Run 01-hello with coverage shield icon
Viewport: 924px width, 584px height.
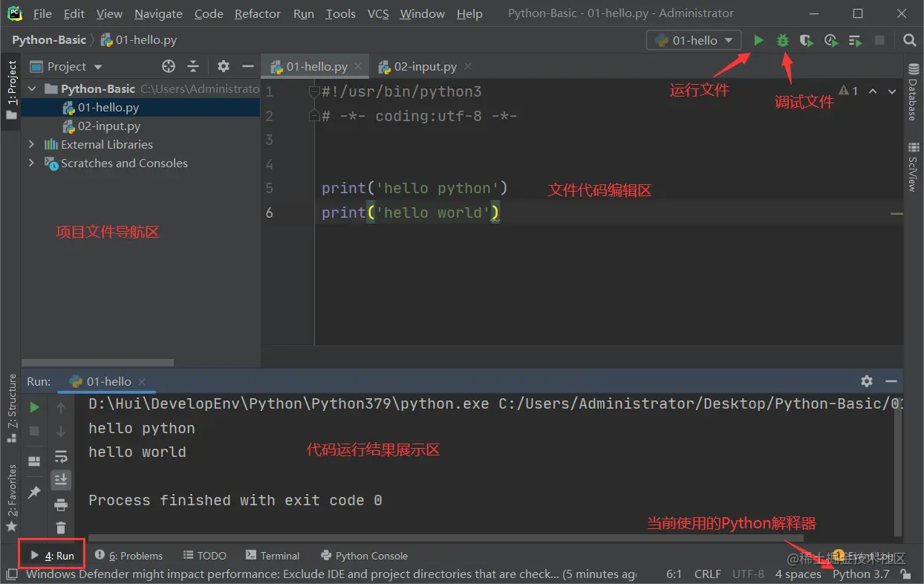pos(806,40)
